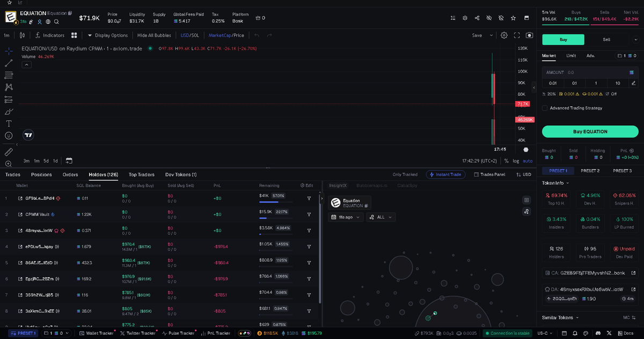Open the pattern drawing tool
Viewport: 644px width, 339px height.
[x=9, y=87]
